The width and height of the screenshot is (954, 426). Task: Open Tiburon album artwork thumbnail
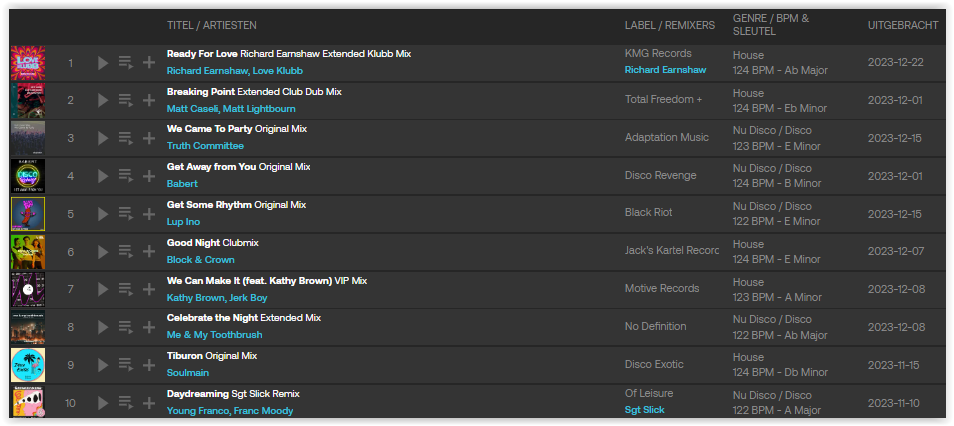pyautogui.click(x=27, y=365)
